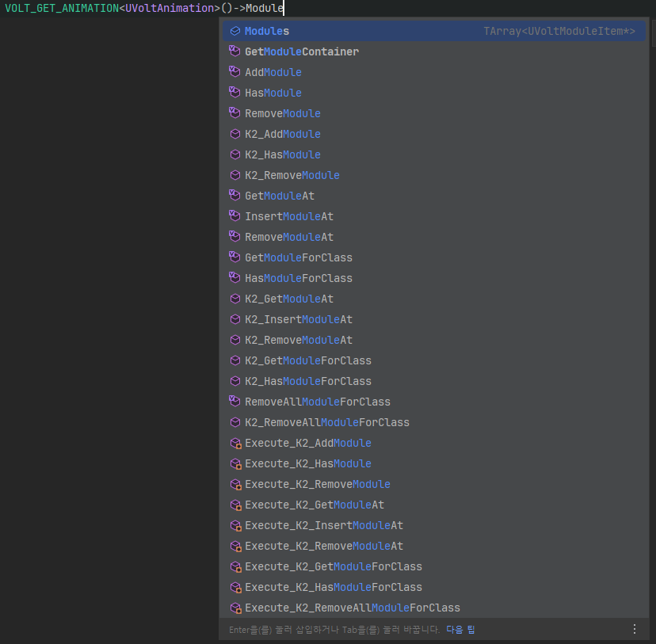The image size is (656, 644).
Task: Open the '다음 팁' next tip link
Action: pyautogui.click(x=460, y=630)
